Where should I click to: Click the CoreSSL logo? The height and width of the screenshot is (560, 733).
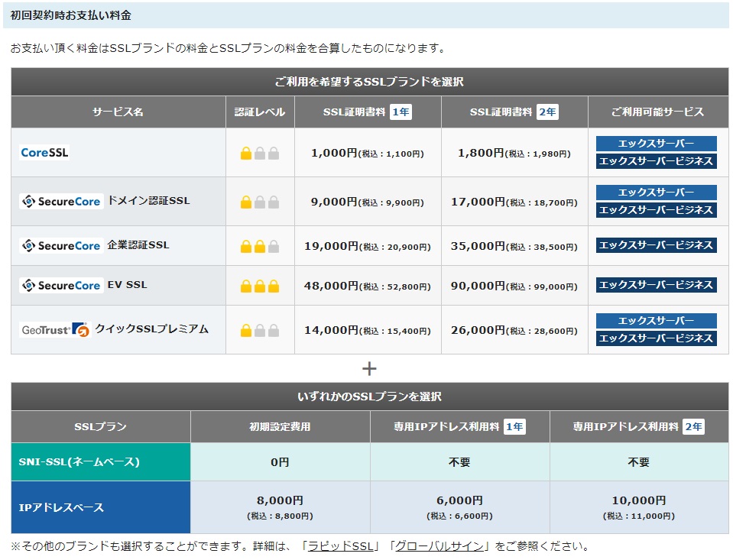44,152
